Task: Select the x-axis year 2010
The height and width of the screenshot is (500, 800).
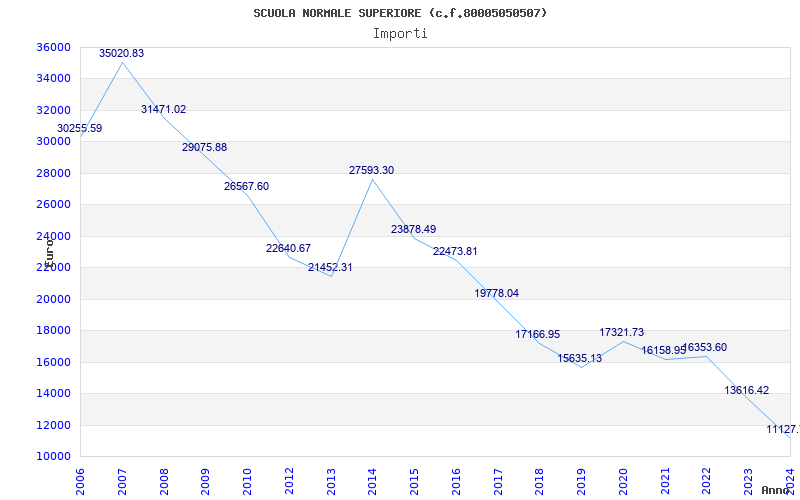Action: [247, 482]
